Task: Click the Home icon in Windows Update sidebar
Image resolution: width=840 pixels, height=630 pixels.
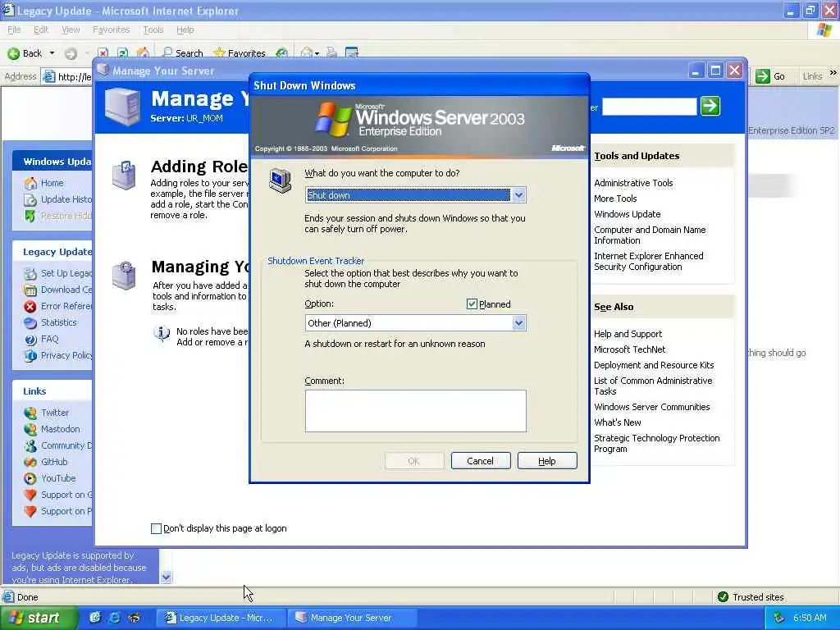Action: 30,183
